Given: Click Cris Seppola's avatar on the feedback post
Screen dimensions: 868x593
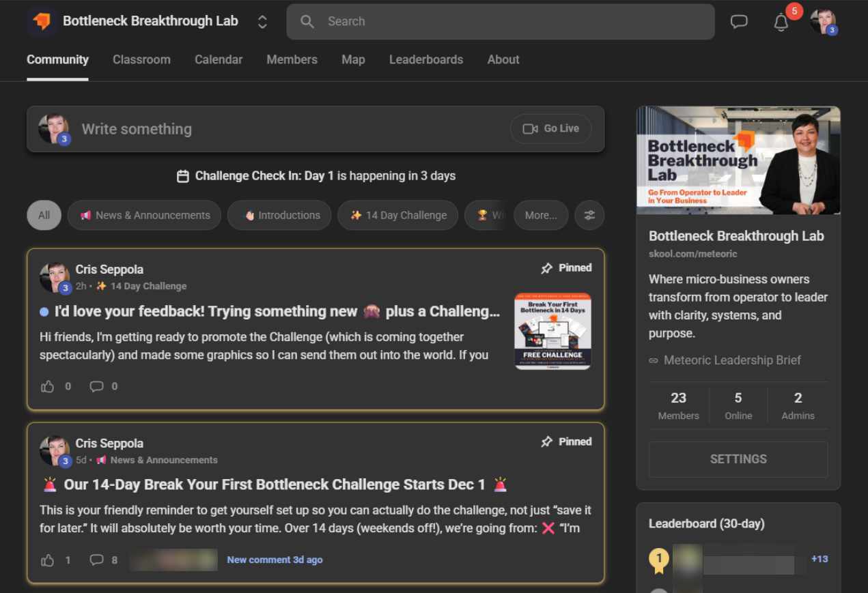Looking at the screenshot, I should pyautogui.click(x=55, y=278).
